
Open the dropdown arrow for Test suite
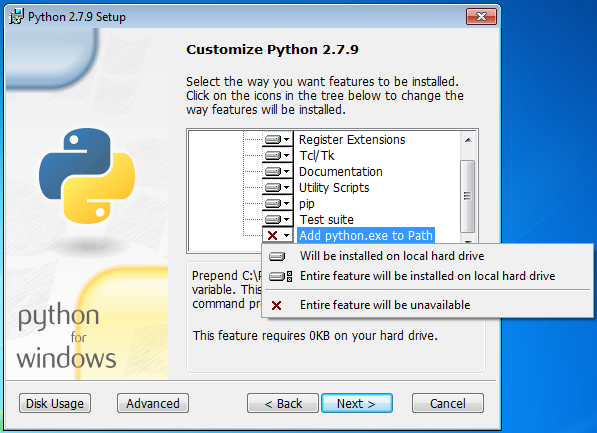click(287, 220)
